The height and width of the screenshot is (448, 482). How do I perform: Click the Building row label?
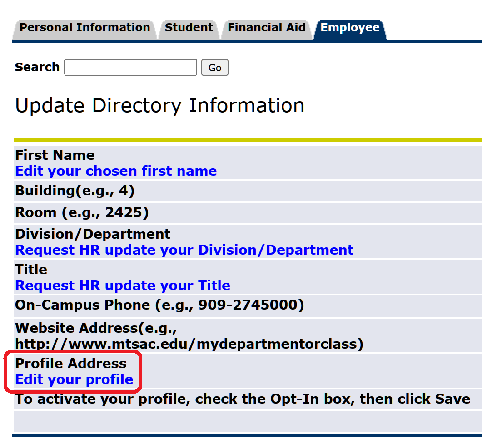coord(75,191)
